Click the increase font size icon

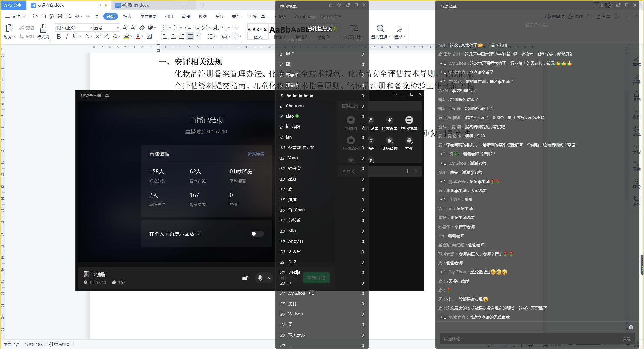click(x=125, y=28)
